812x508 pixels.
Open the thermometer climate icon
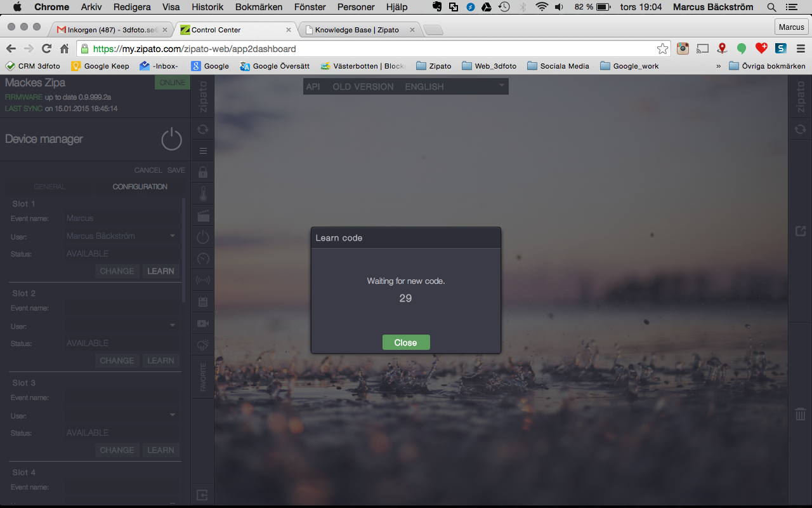[203, 194]
